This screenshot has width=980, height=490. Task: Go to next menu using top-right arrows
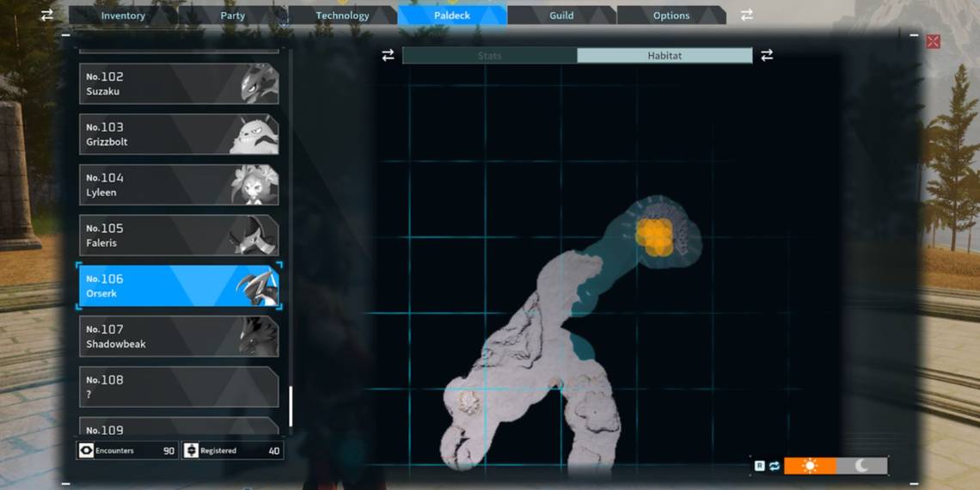(x=747, y=15)
